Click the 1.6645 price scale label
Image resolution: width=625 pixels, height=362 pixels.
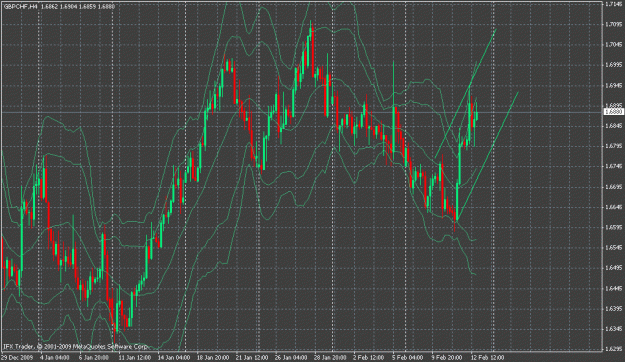[613, 207]
